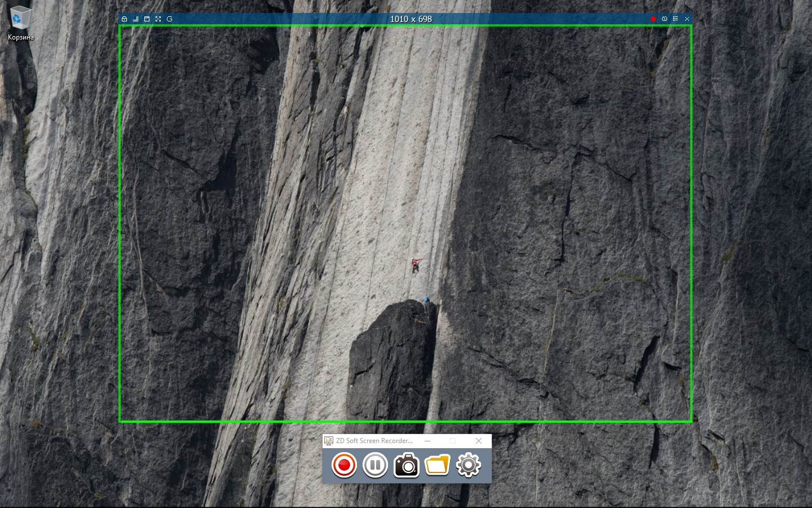Click the full screen arrows icon on frame bar
The height and width of the screenshot is (508, 812).
click(x=158, y=19)
